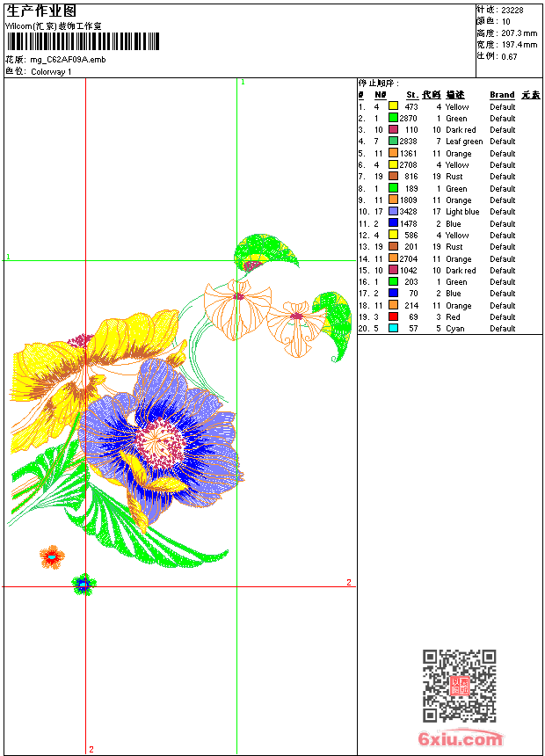
Task: Select the Leaf green swatch in row 4
Action: pyautogui.click(x=393, y=141)
